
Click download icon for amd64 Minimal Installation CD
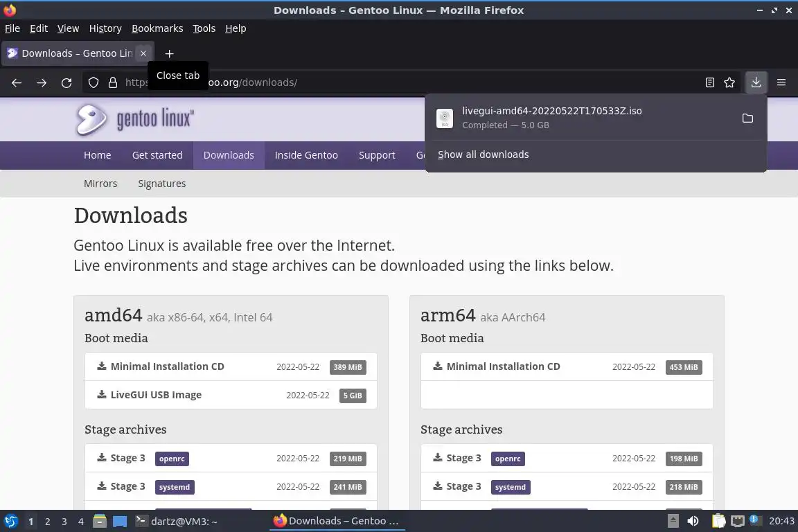point(102,366)
